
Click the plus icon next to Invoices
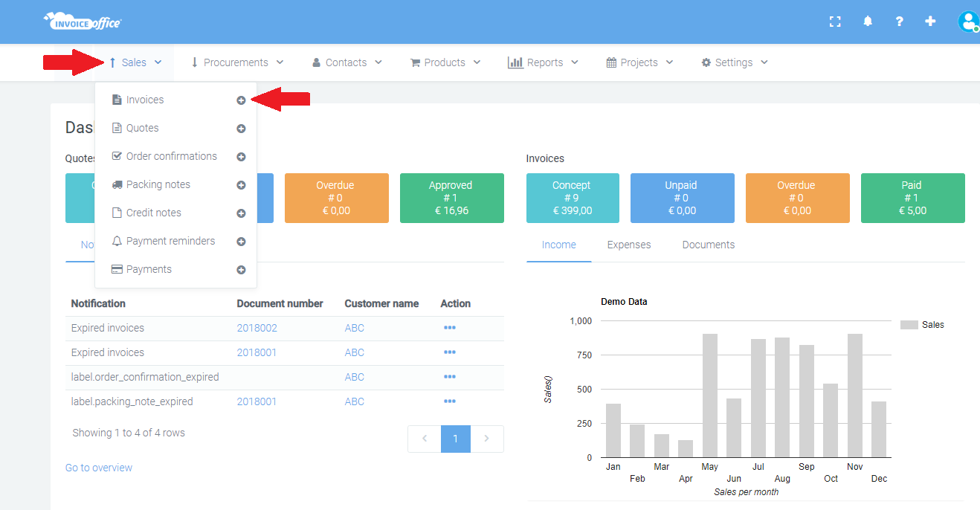click(241, 100)
